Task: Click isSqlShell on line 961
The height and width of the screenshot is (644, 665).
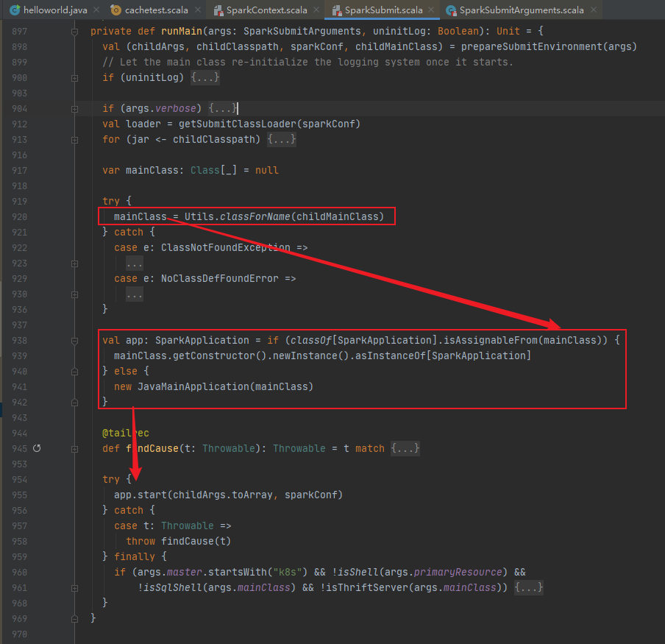Action: click(173, 587)
